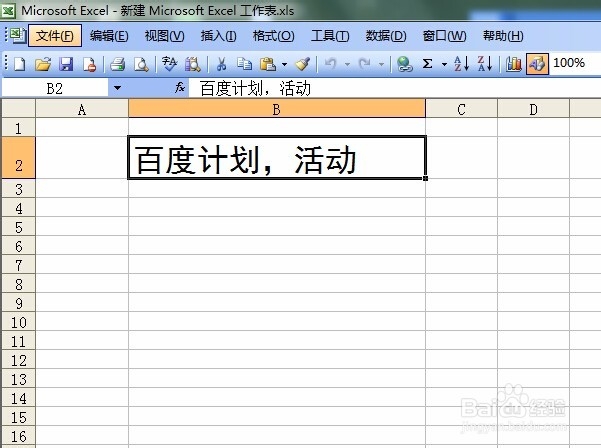
Task: Launch the Chart Wizard icon
Action: coord(513,64)
